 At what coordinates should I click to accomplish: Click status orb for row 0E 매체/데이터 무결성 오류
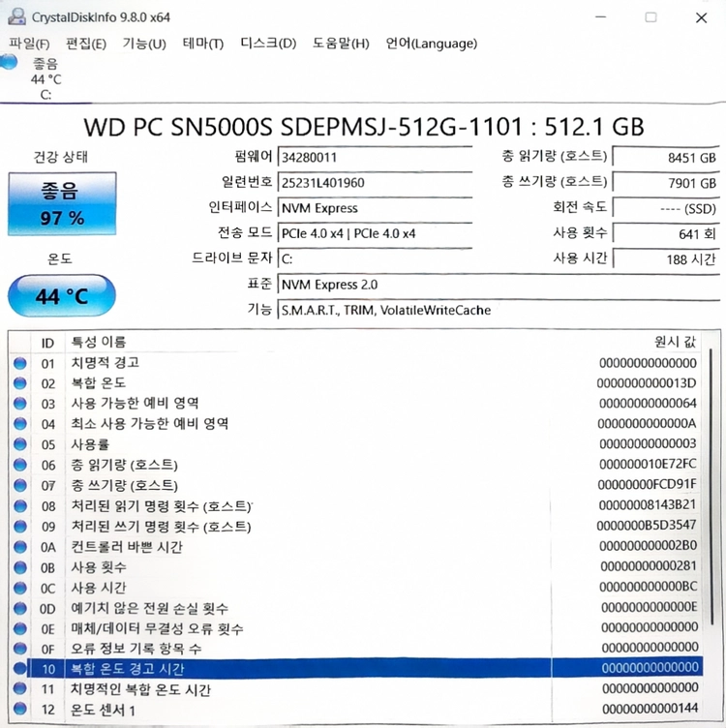[x=20, y=628]
